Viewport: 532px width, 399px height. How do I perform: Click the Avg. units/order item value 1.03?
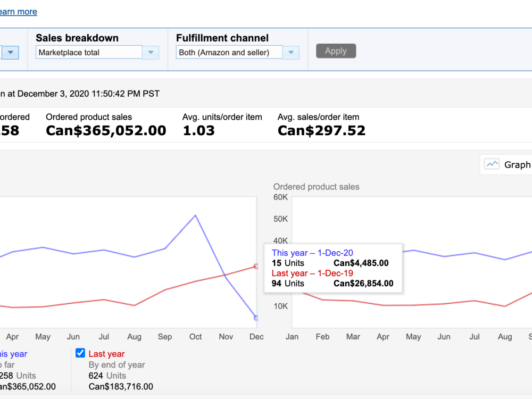[198, 131]
